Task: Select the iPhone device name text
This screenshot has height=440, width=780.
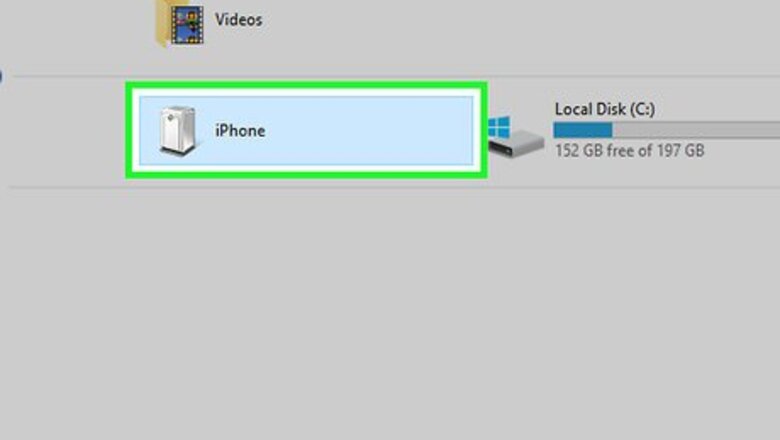Action: tap(240, 131)
